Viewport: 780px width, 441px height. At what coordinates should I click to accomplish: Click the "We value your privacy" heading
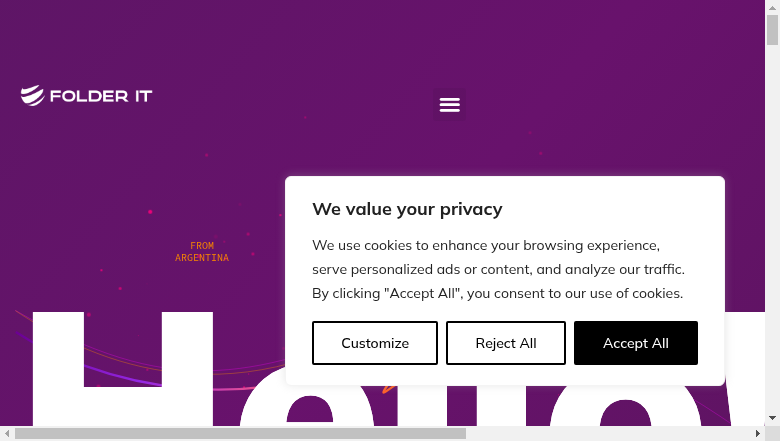[x=407, y=209]
